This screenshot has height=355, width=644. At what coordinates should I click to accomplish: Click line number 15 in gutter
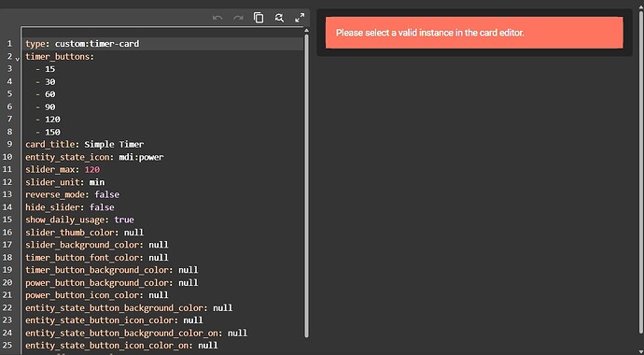[x=7, y=219]
